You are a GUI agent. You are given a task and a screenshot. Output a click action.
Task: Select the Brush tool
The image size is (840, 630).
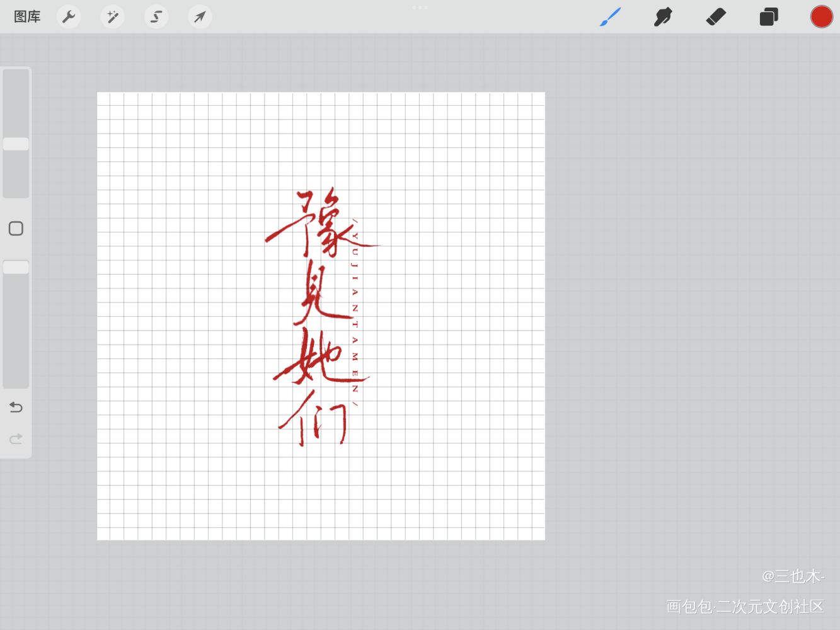610,17
